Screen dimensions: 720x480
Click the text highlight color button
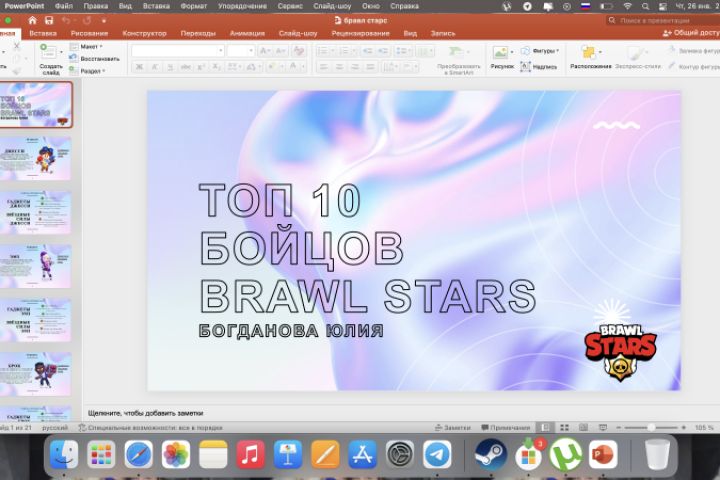[271, 67]
